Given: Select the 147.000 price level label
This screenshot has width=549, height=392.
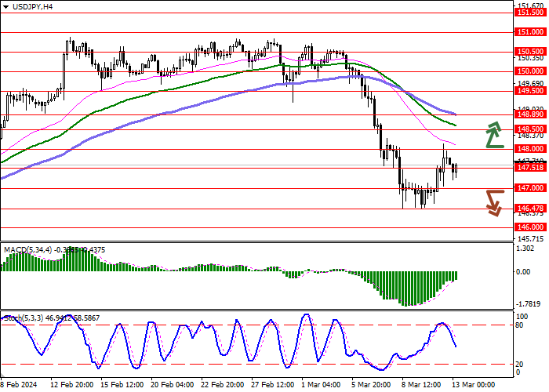Looking at the screenshot, I should click(530, 188).
